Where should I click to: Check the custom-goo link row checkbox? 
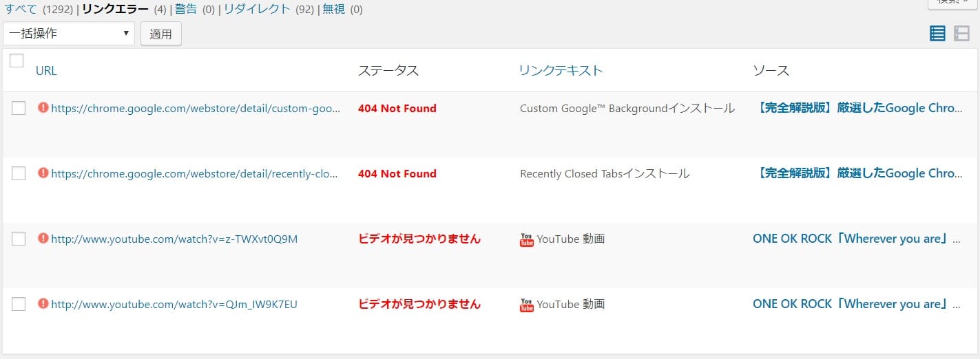pyautogui.click(x=19, y=108)
